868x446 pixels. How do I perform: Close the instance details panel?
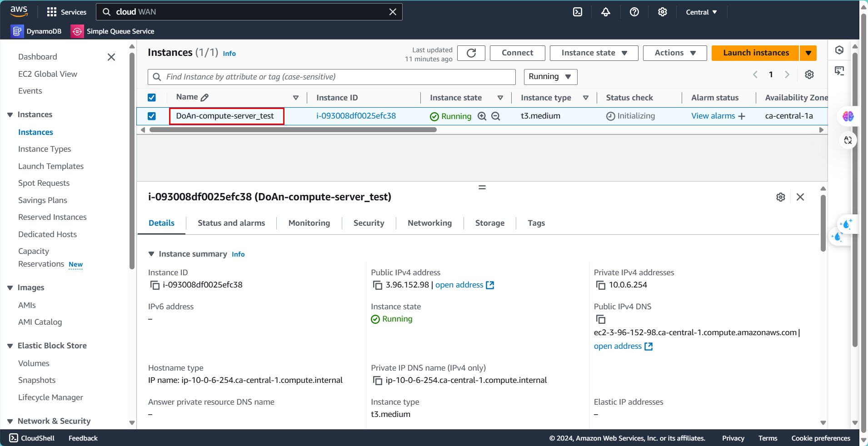[x=800, y=197]
